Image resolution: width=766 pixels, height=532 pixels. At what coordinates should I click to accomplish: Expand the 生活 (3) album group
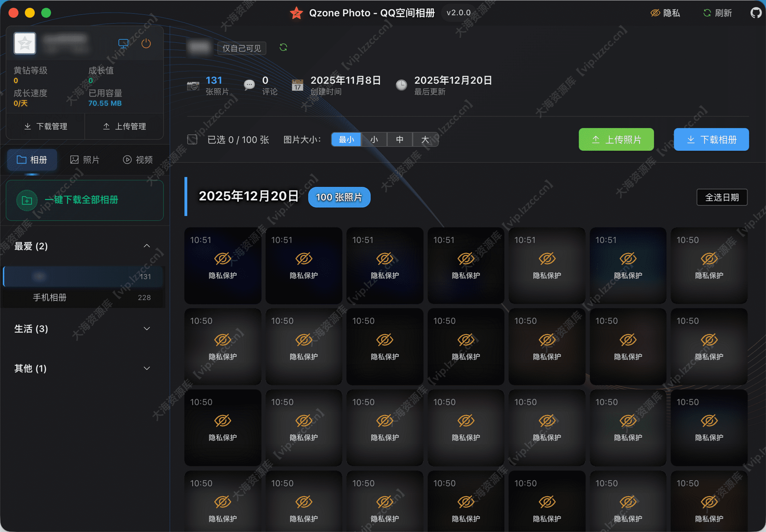[x=147, y=328]
